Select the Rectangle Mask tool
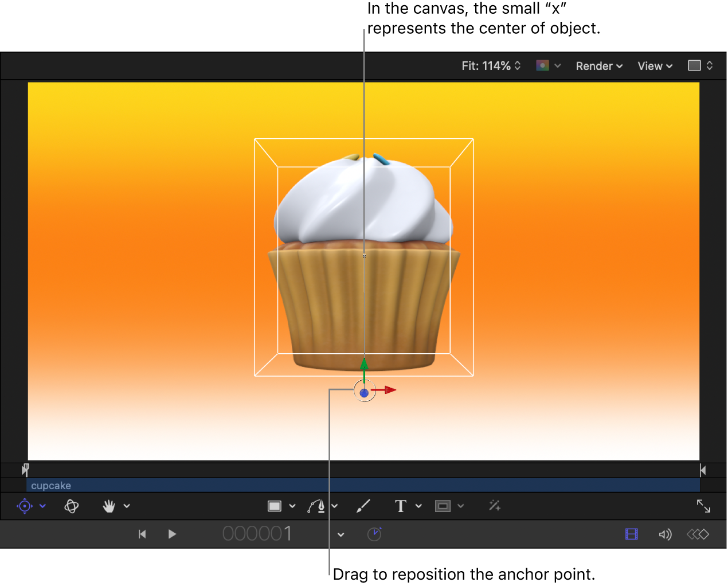 (443, 506)
